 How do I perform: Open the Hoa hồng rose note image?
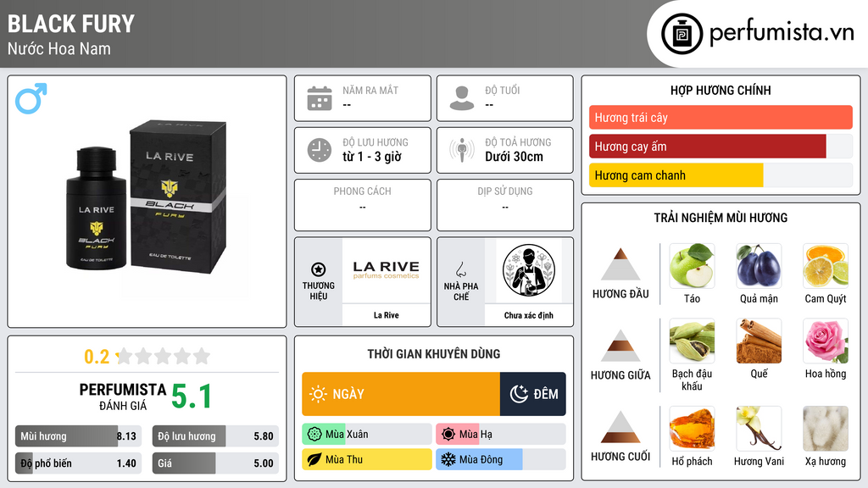(826, 341)
